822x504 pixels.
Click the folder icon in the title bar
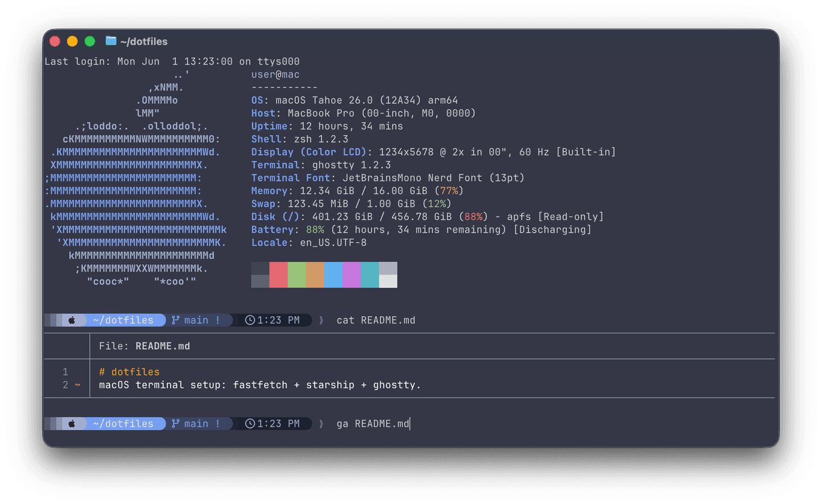111,41
